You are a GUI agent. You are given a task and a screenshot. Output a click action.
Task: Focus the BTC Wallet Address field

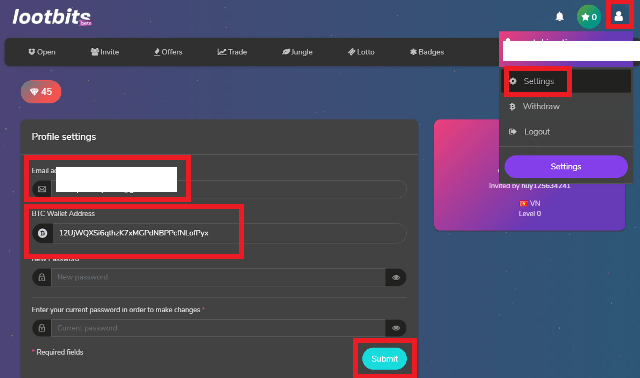pos(229,233)
